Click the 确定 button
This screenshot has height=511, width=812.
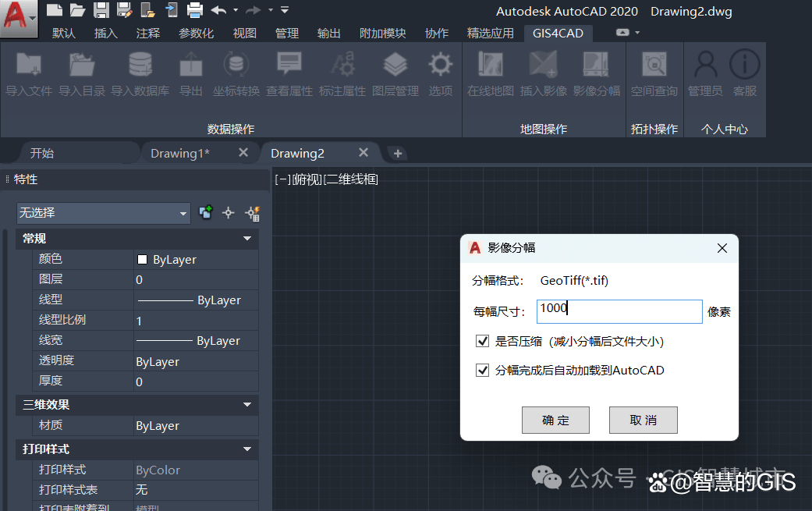click(x=555, y=420)
